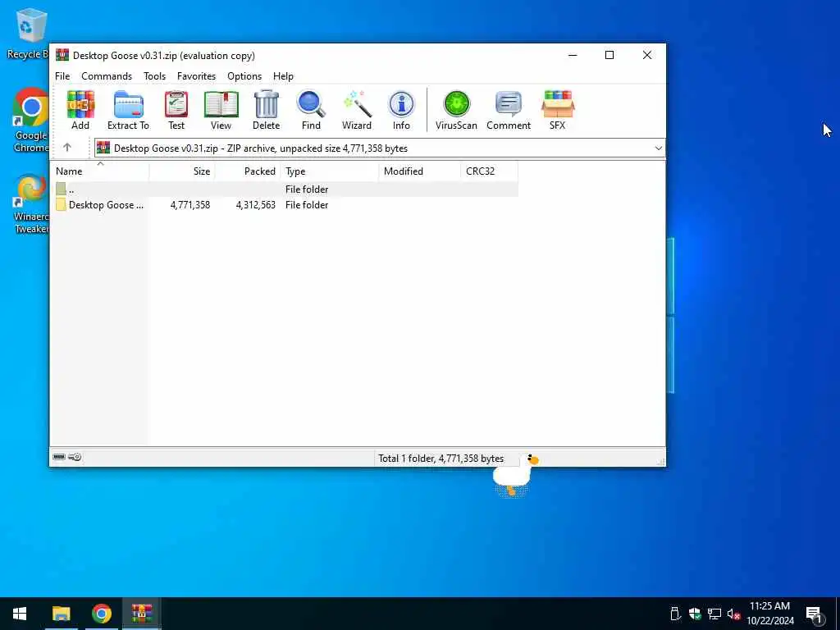Image resolution: width=840 pixels, height=630 pixels.
Task: Open the File menu
Action: pyautogui.click(x=62, y=76)
